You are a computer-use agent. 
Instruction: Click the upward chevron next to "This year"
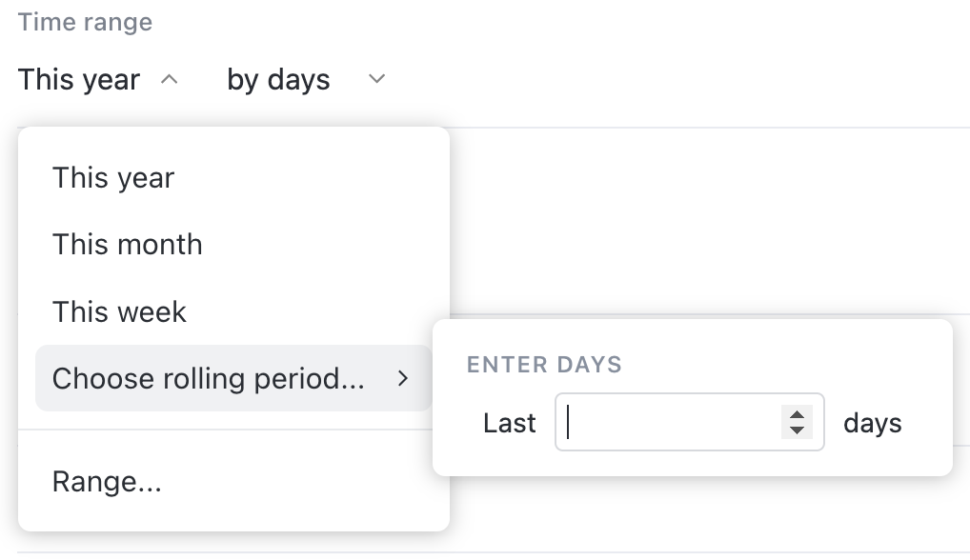click(x=171, y=80)
